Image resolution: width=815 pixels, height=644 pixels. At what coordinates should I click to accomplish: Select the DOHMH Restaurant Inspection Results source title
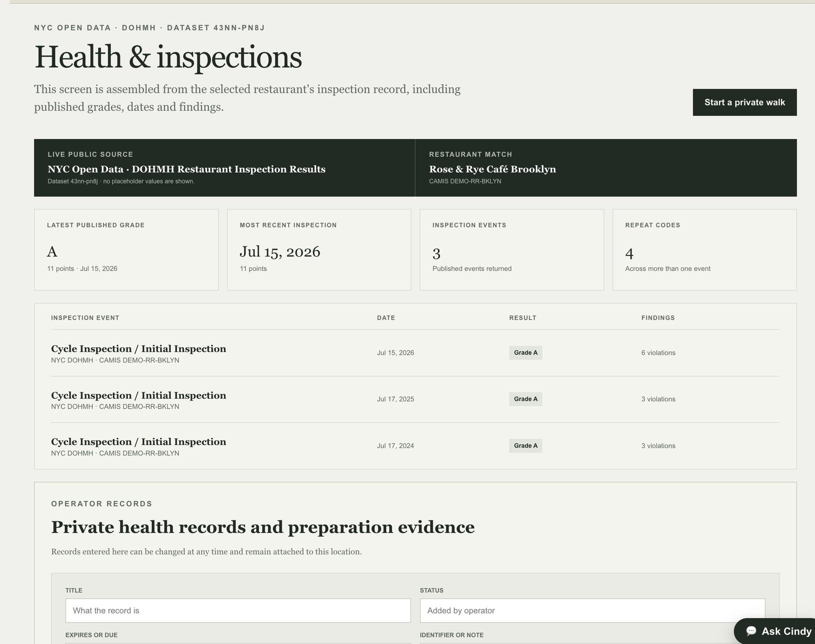187,169
